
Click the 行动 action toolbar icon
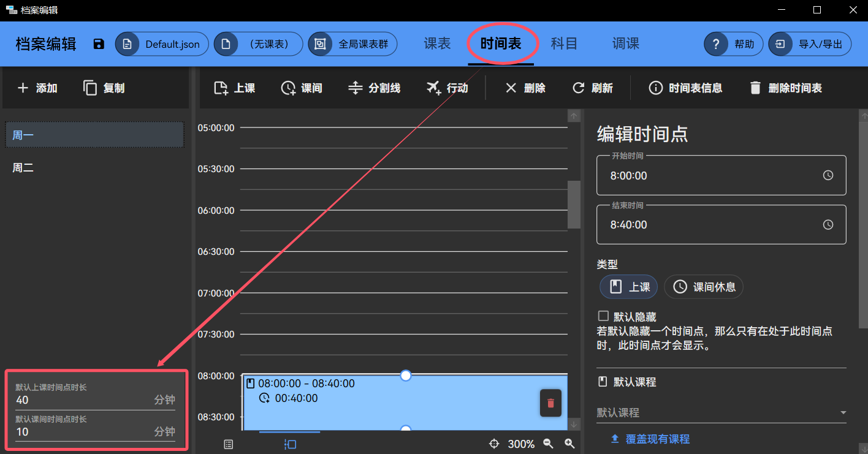(433, 88)
